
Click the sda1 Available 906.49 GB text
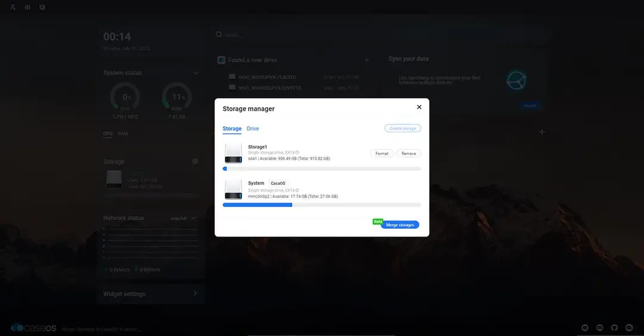click(x=289, y=159)
